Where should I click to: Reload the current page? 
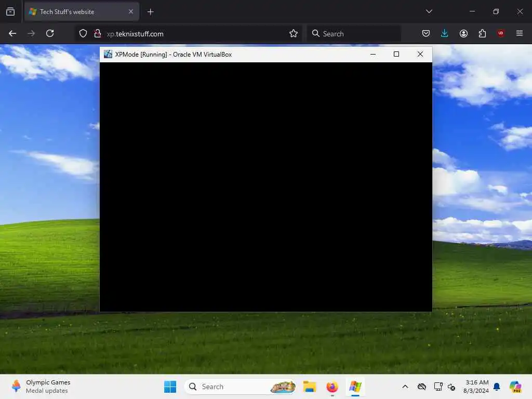pos(50,33)
